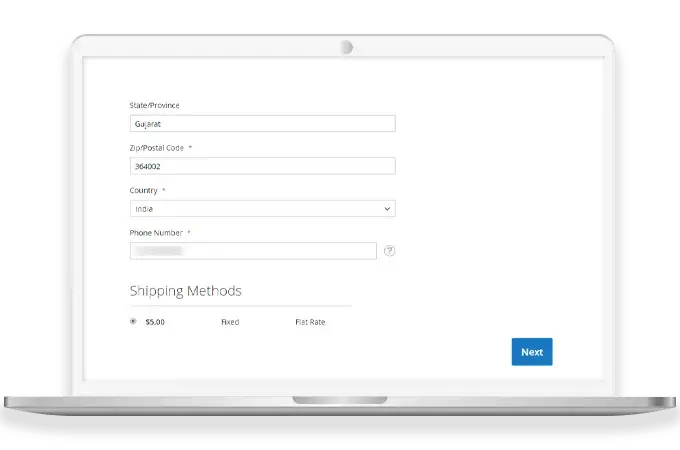
Task: Click the laptop webcam at top bezel
Action: tap(346, 46)
